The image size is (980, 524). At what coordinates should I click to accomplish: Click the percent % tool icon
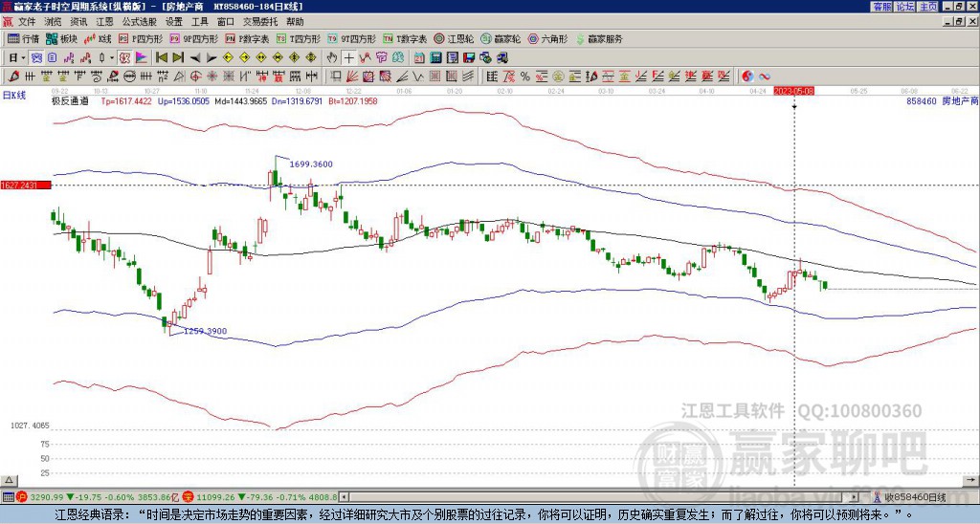(x=525, y=76)
